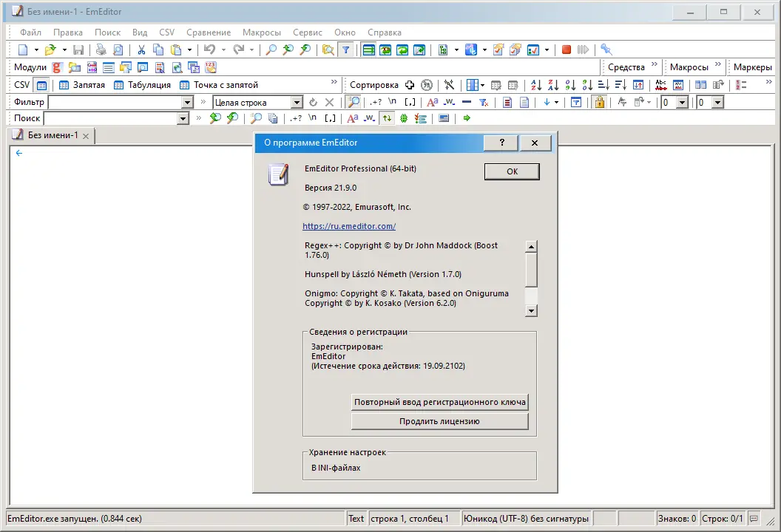The image size is (781, 532).
Task: Open Find in Files folder-magnifier icon
Action: 328,50
